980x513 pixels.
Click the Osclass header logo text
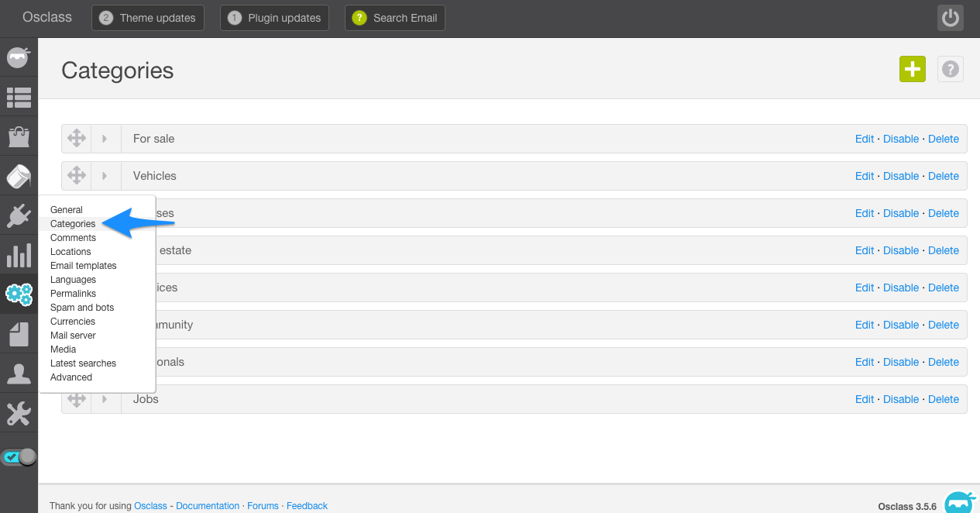coord(47,17)
